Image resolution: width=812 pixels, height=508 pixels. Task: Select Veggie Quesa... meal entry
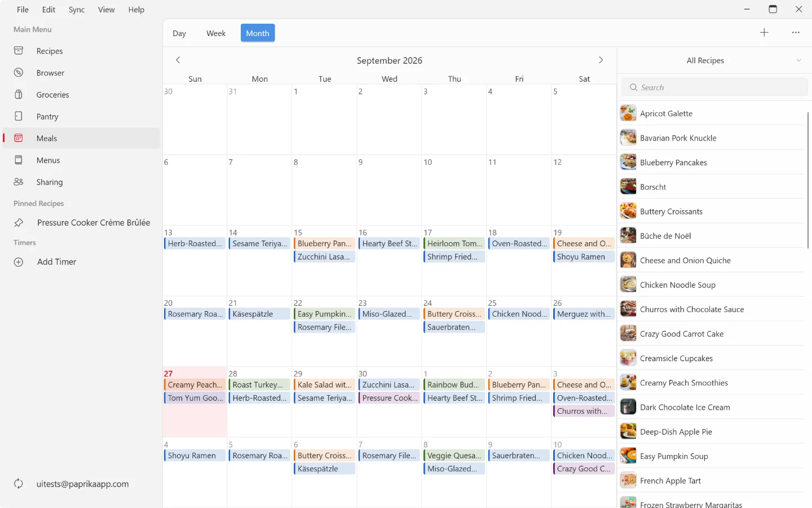point(454,456)
